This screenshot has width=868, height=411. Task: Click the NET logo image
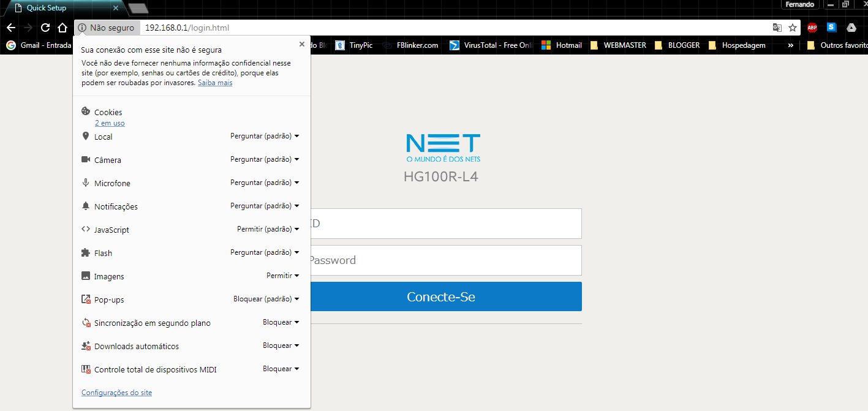pyautogui.click(x=443, y=148)
